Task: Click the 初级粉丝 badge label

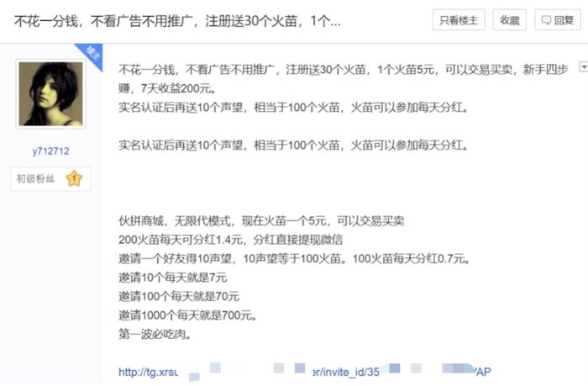Action: coord(35,179)
